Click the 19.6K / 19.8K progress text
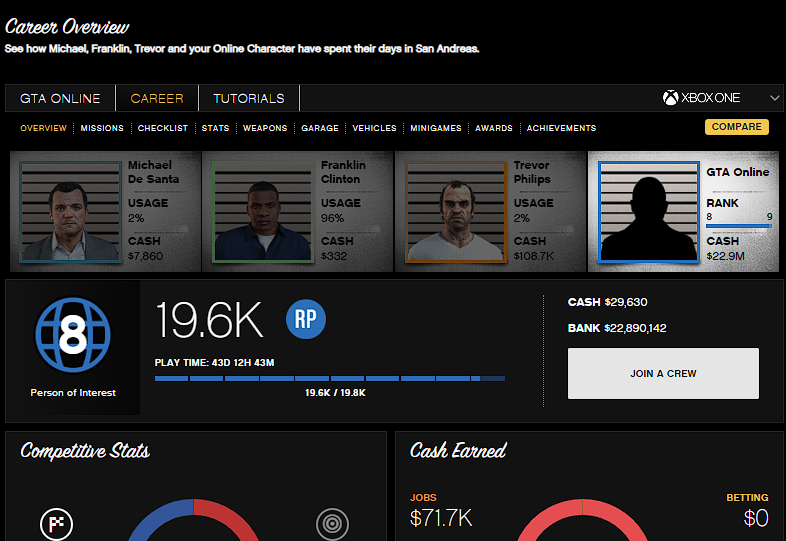 click(335, 393)
